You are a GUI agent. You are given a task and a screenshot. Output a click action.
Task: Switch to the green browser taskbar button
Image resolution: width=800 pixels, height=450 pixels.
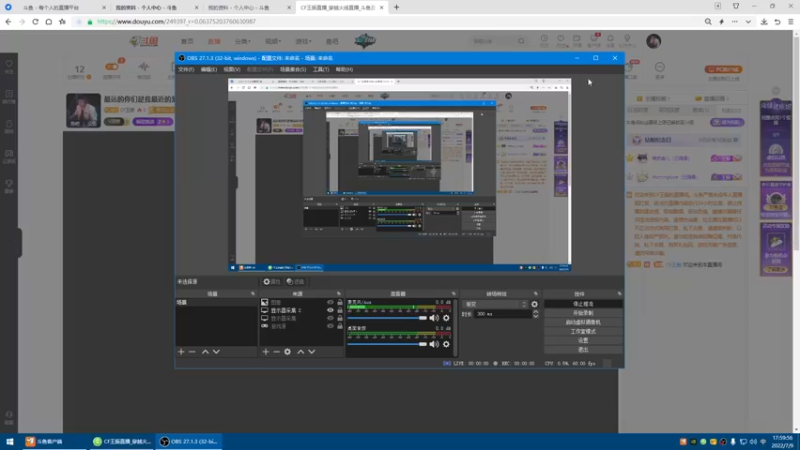121,442
